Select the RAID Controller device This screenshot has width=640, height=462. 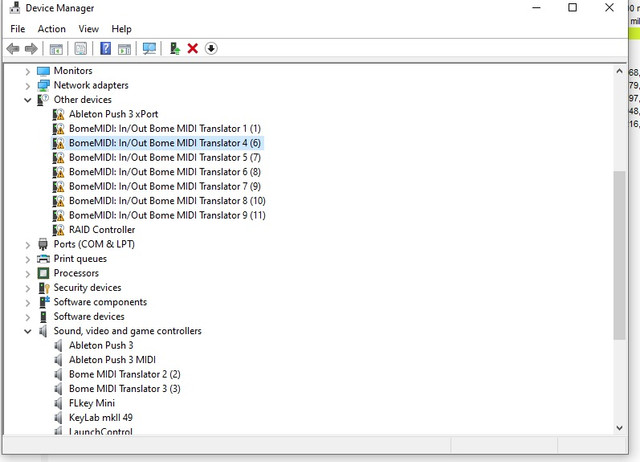coord(102,230)
